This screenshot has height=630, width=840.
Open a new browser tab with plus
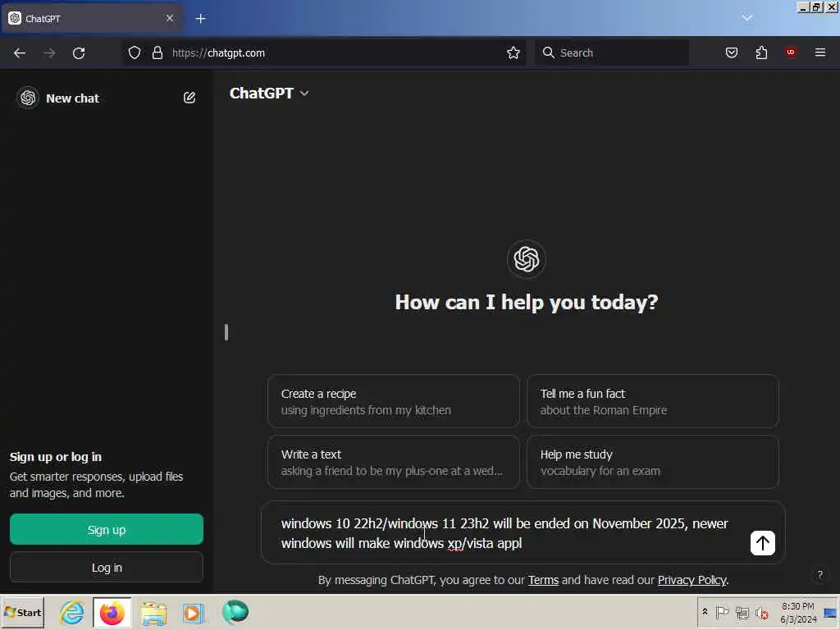(201, 19)
